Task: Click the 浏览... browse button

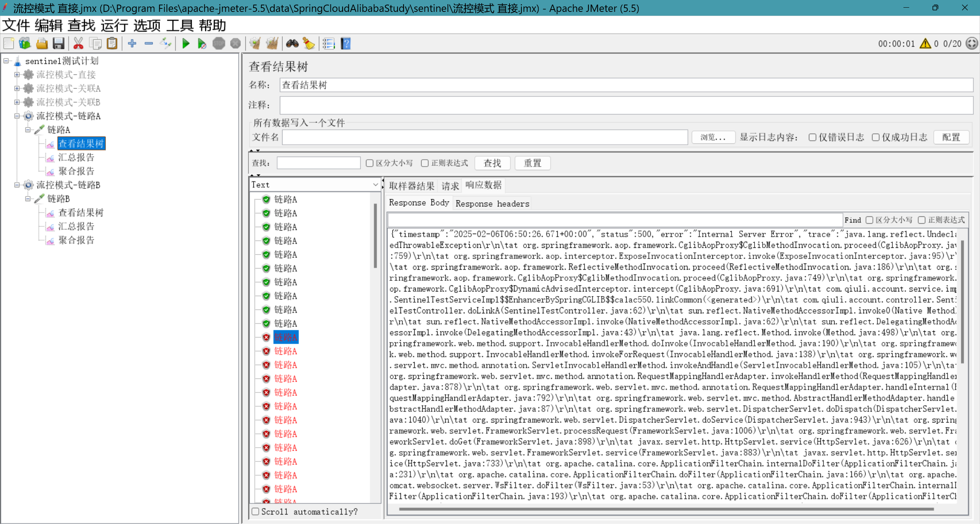Action: pos(713,137)
